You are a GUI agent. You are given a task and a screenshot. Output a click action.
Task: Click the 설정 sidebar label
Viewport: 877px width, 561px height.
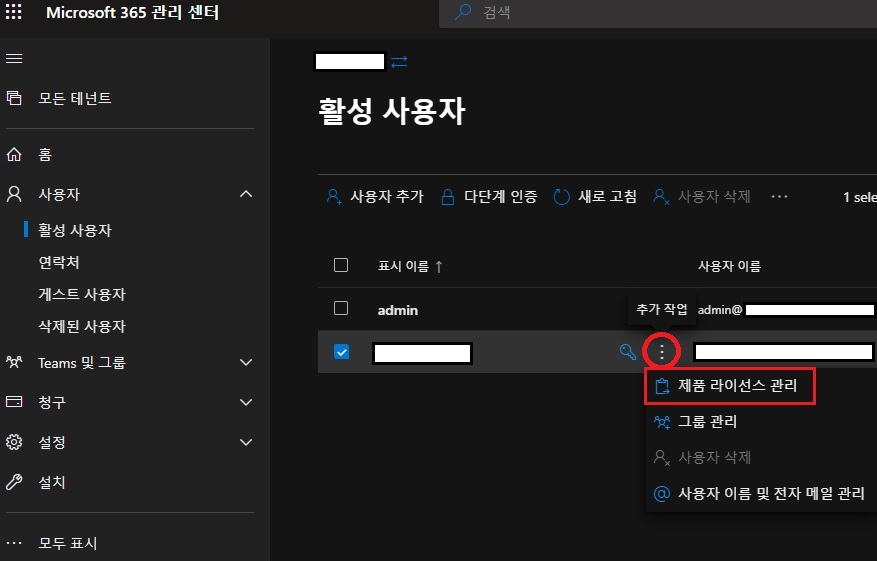point(52,442)
